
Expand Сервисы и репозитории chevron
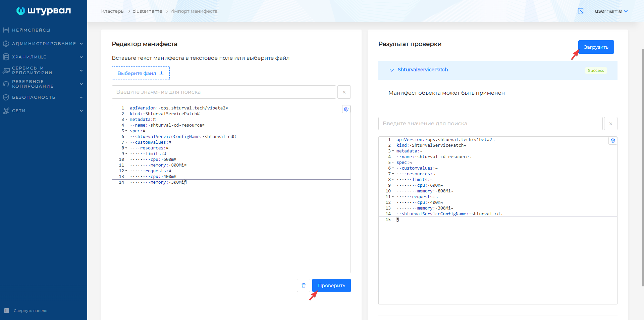pos(81,70)
